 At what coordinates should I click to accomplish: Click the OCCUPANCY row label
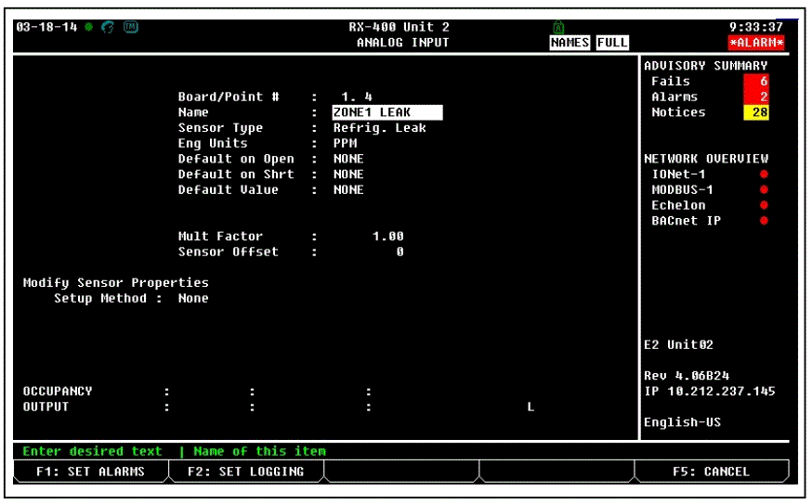coord(58,392)
